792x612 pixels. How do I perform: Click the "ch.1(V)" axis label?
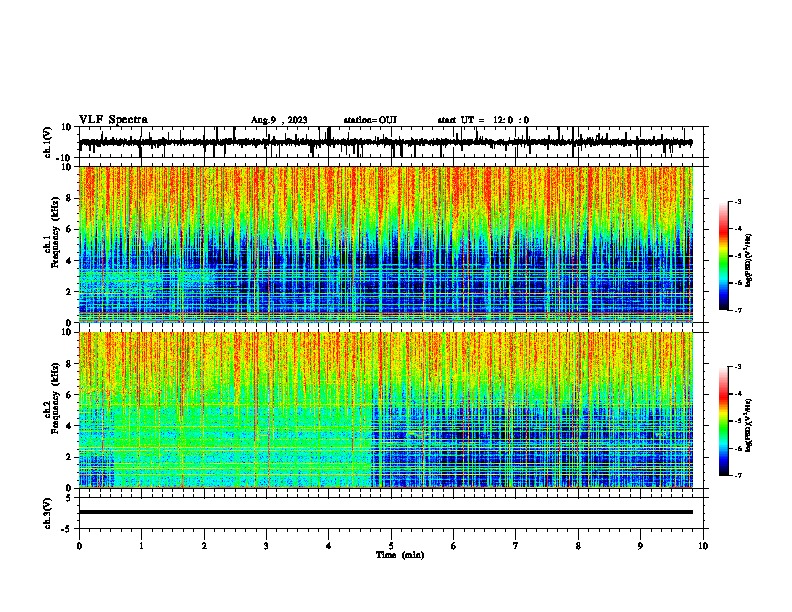tap(48, 142)
